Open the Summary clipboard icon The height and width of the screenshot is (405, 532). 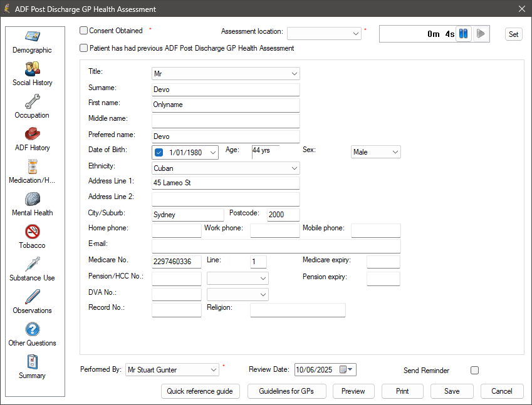(32, 362)
